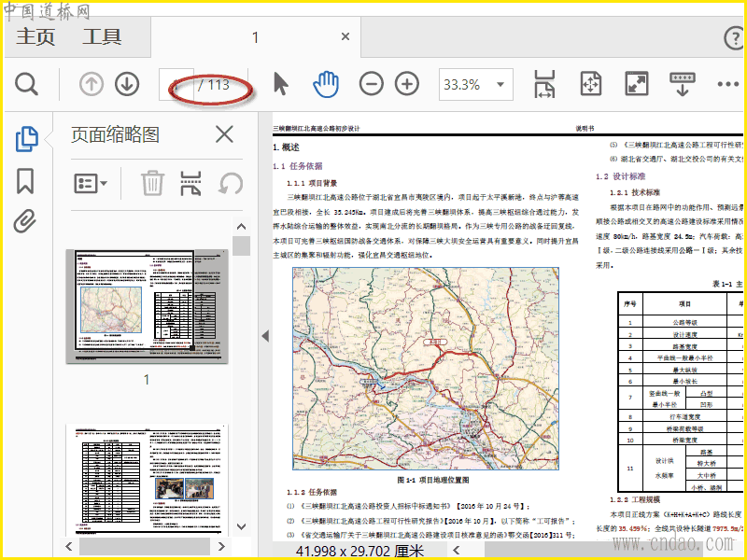Viewport: 747px width, 560px height.
Task: Click the page number input field
Action: pyautogui.click(x=177, y=84)
